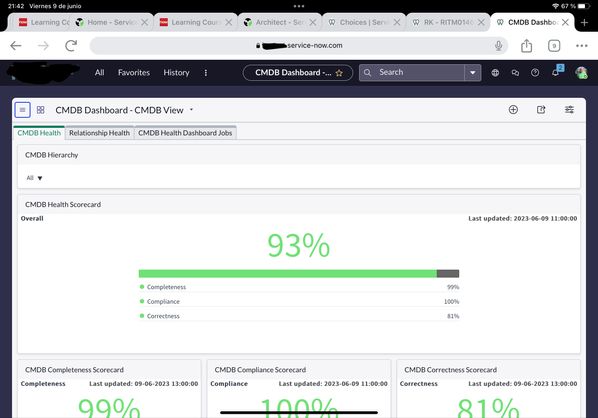Image resolution: width=598 pixels, height=418 pixels.
Task: Select the CMDB Health tab
Action: 39,133
